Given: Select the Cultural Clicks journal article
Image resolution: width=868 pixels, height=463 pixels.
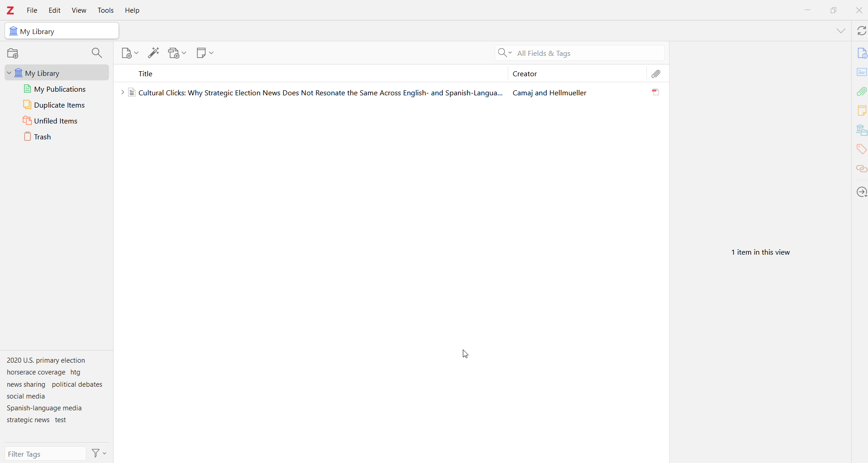Looking at the screenshot, I should pos(320,93).
